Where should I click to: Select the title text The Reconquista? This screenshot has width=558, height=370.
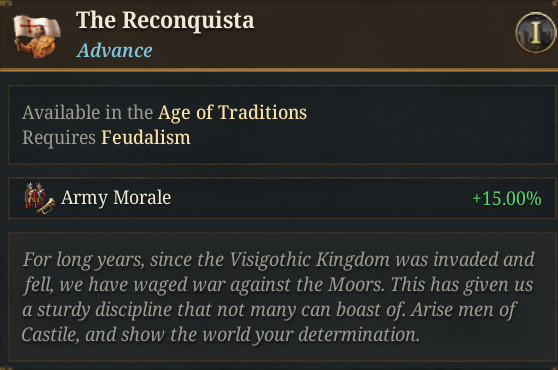tap(165, 20)
